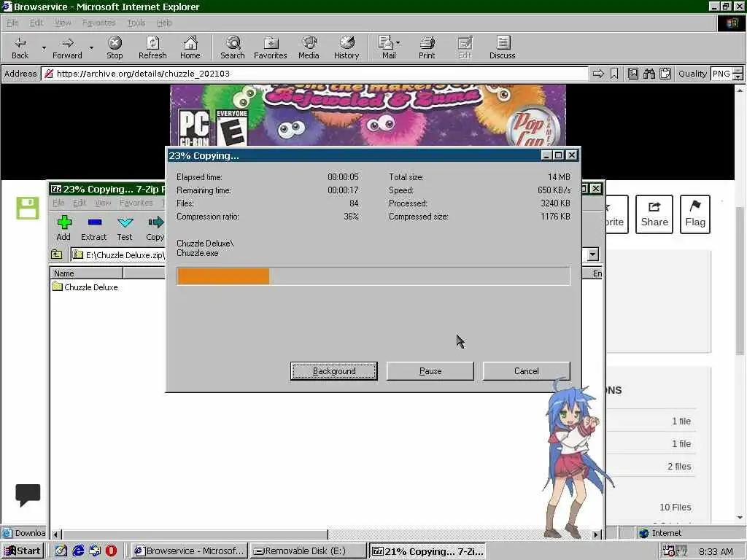Open the Edit menu in Internet Explorer
Image resolution: width=747 pixels, height=560 pixels.
tap(36, 23)
